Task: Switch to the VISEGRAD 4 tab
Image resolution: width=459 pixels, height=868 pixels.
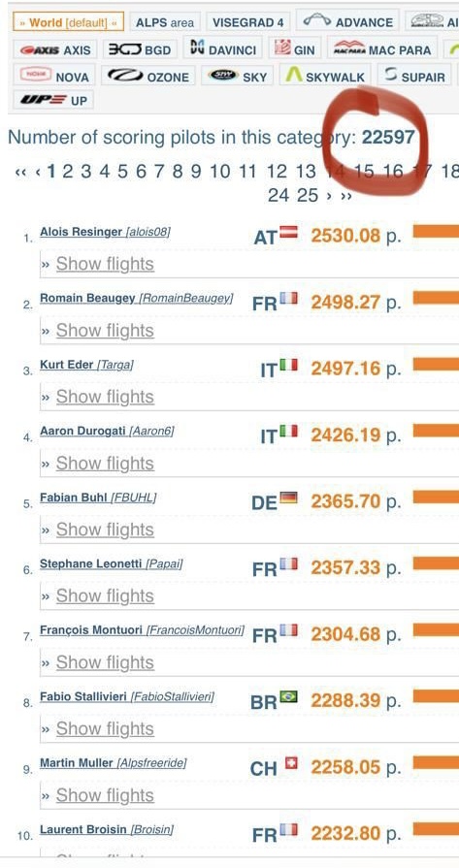Action: coord(248,22)
